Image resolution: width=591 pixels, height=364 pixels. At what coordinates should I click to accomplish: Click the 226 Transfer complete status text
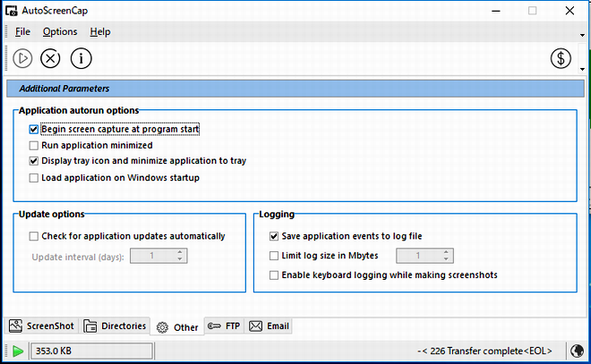click(484, 351)
